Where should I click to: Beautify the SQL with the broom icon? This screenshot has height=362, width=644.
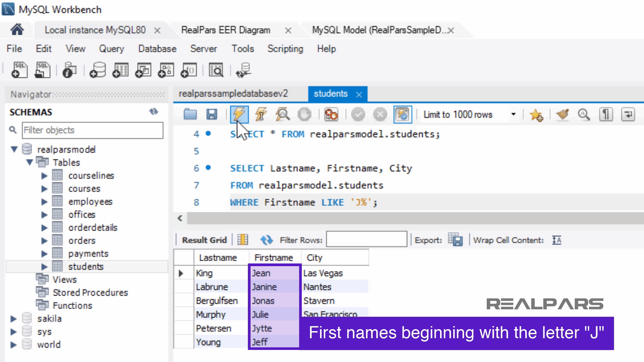562,114
